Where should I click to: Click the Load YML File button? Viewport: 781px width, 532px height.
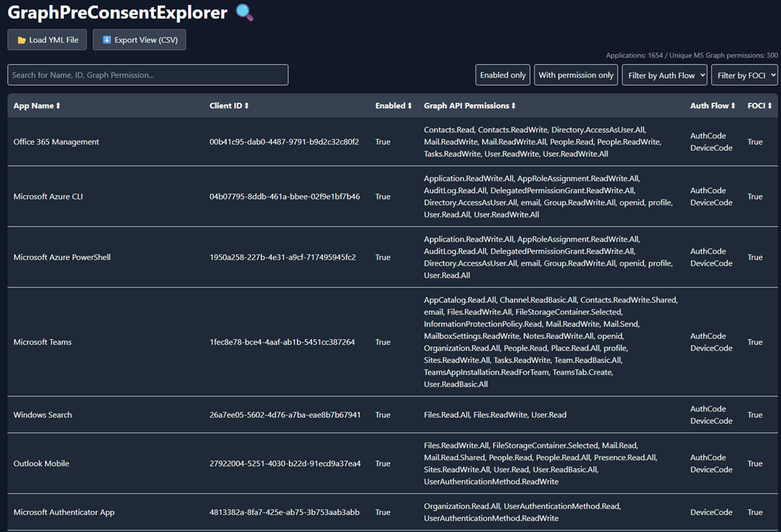[x=47, y=40]
